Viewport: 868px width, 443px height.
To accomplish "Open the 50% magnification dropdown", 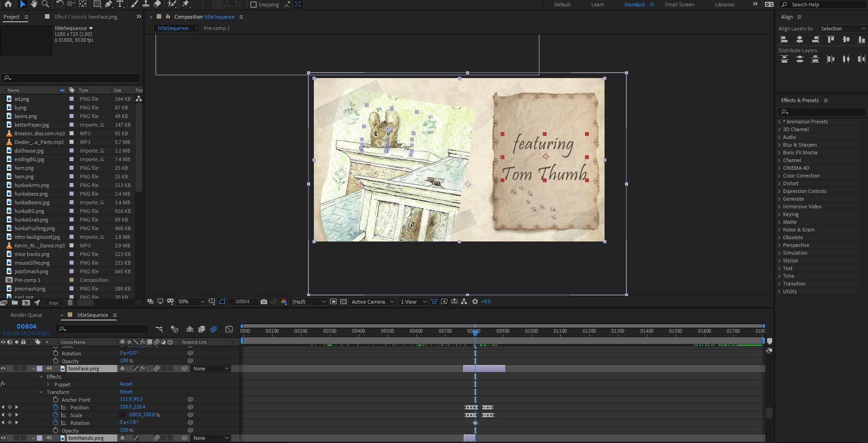I will 191,301.
